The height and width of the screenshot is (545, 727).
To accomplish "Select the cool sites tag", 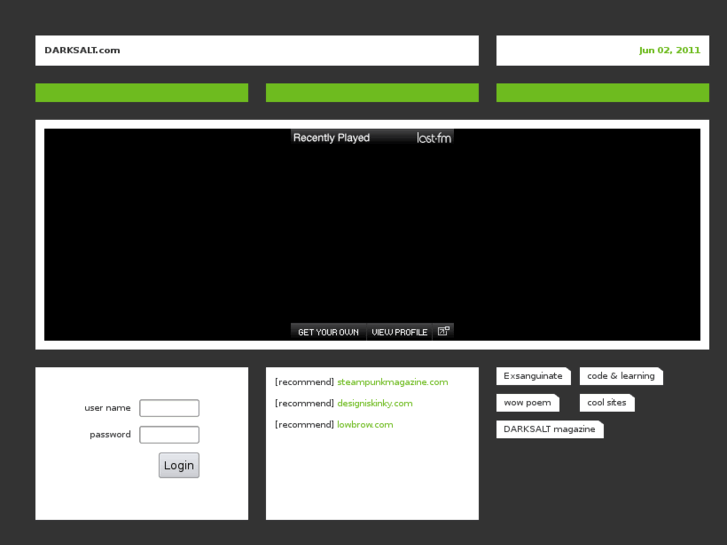I will click(x=607, y=403).
